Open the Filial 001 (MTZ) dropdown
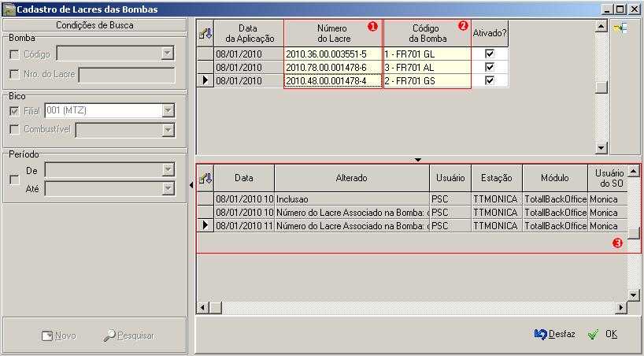This screenshot has height=356, width=644. pos(168,111)
